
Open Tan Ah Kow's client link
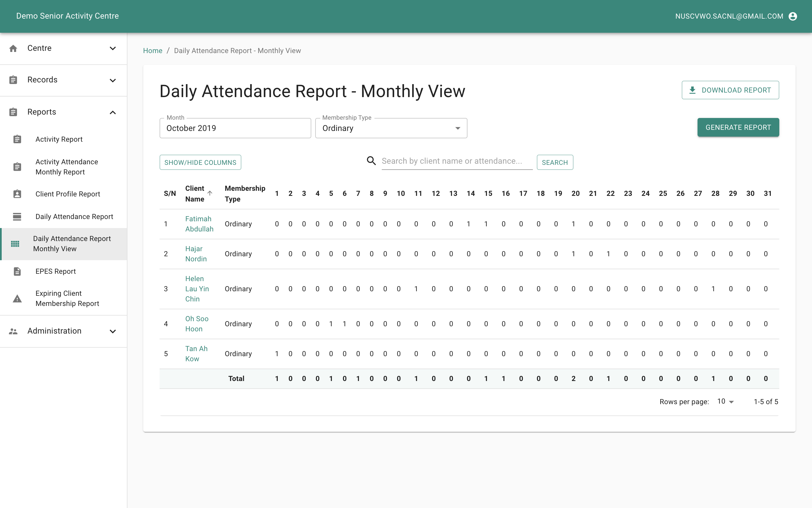(x=196, y=353)
